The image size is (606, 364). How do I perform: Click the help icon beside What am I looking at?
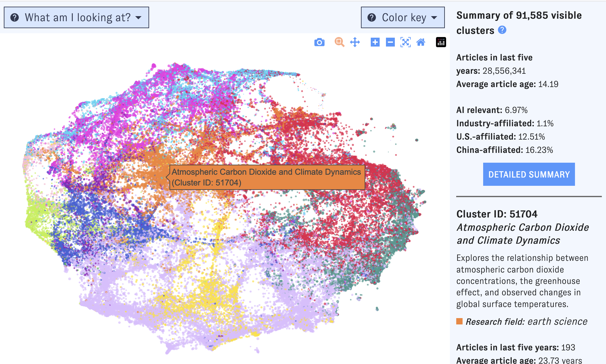point(14,17)
